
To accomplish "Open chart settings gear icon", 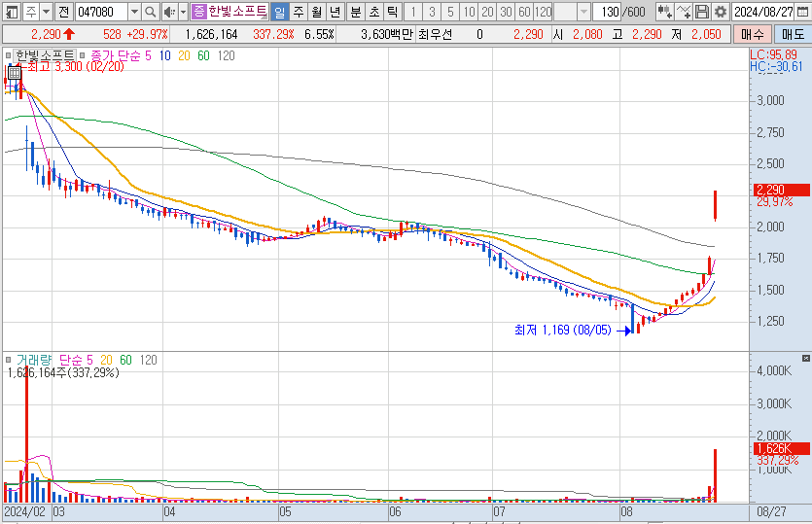I will click(721, 12).
